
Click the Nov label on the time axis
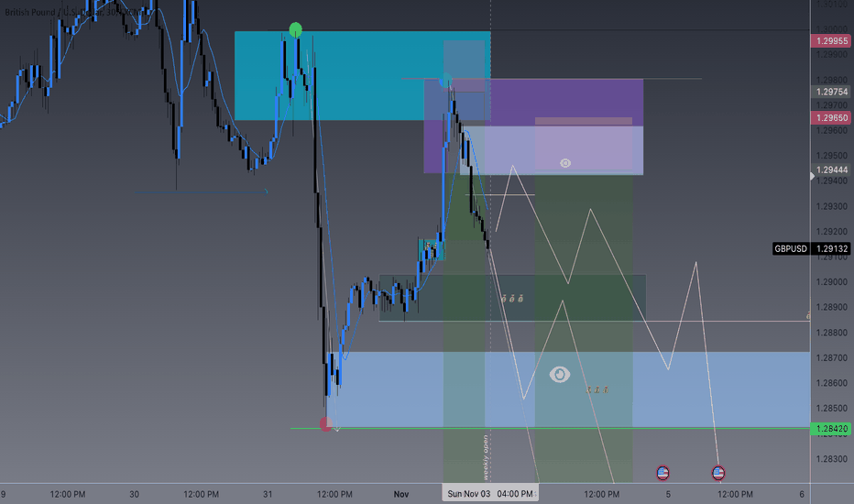400,494
